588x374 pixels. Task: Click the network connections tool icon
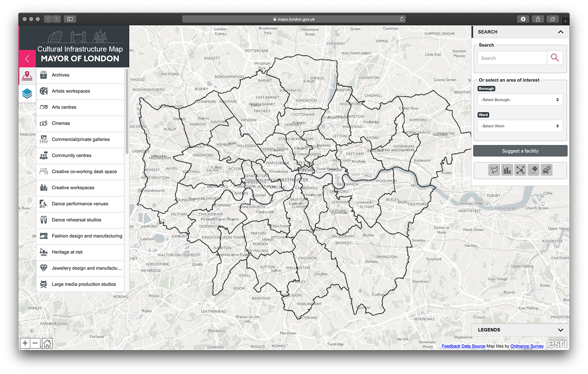(x=520, y=170)
